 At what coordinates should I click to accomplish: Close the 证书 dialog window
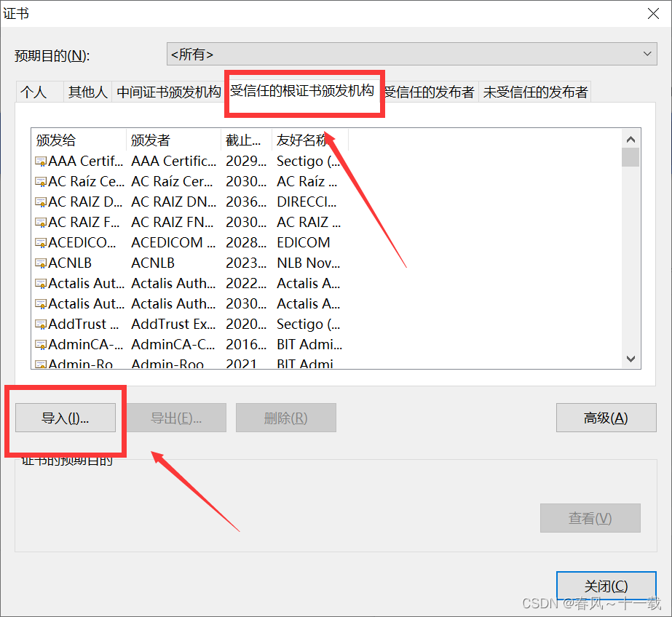tap(653, 14)
